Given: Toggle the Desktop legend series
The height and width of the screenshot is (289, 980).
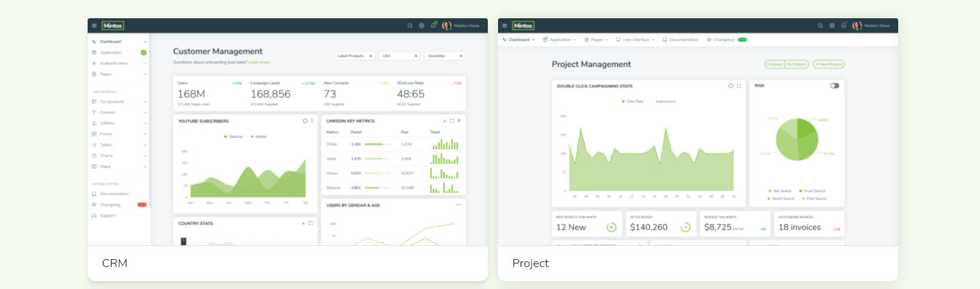Looking at the screenshot, I should 234,136.
